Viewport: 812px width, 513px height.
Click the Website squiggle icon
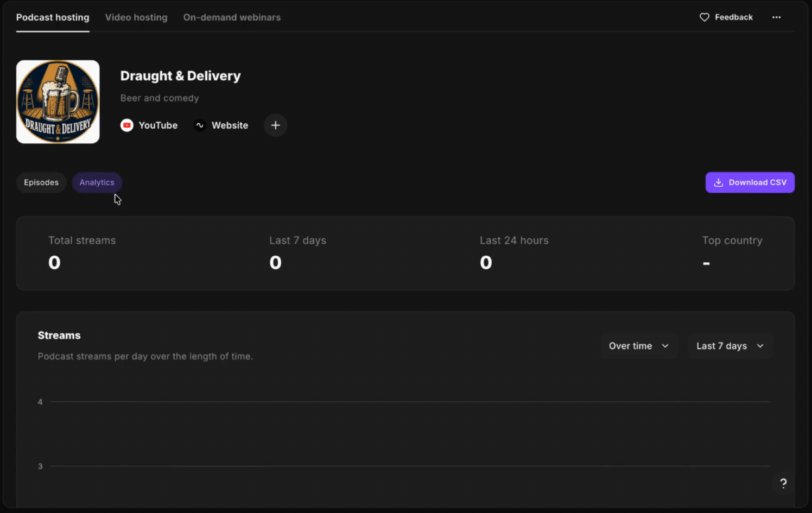point(200,125)
